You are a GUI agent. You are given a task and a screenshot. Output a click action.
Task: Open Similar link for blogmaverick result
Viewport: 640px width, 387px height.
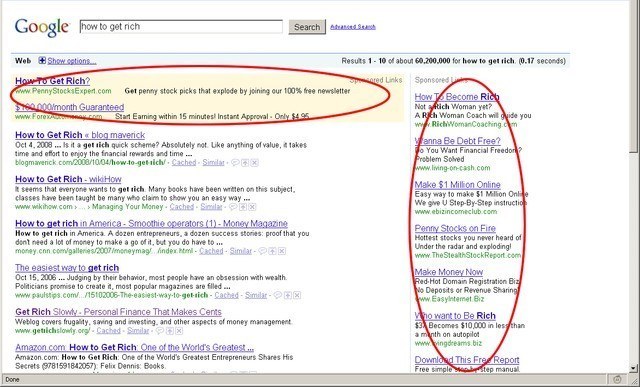(213, 162)
